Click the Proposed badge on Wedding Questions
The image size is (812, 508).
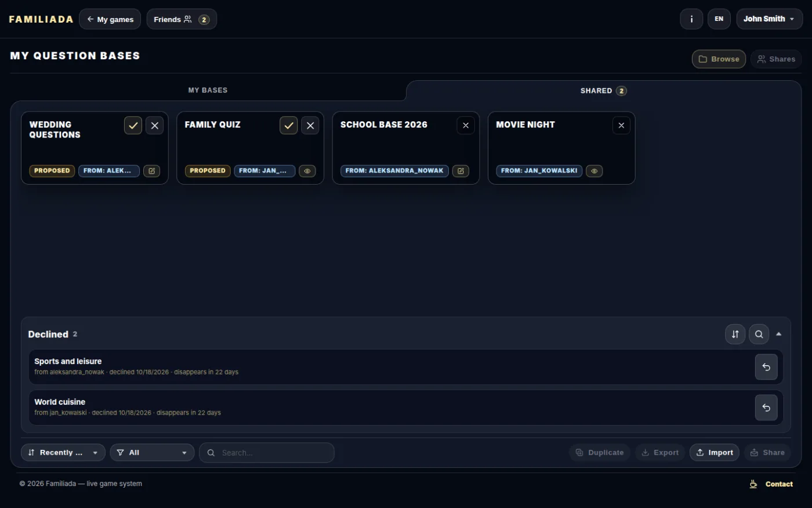click(x=52, y=171)
